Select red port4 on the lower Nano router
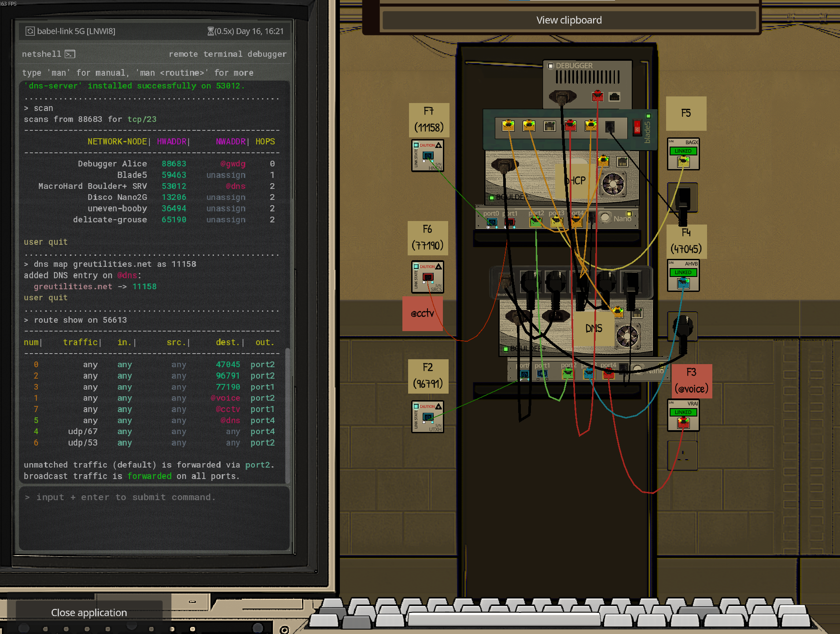The image size is (840, 634). [608, 374]
